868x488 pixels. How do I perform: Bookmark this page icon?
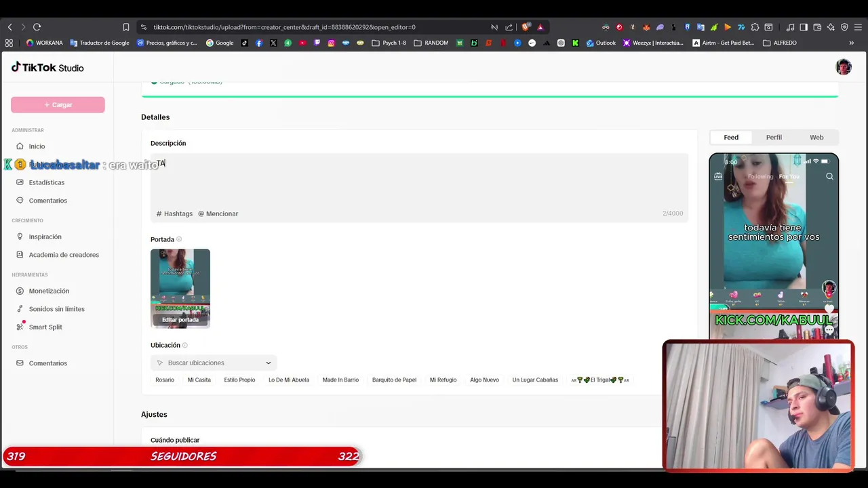tap(126, 27)
